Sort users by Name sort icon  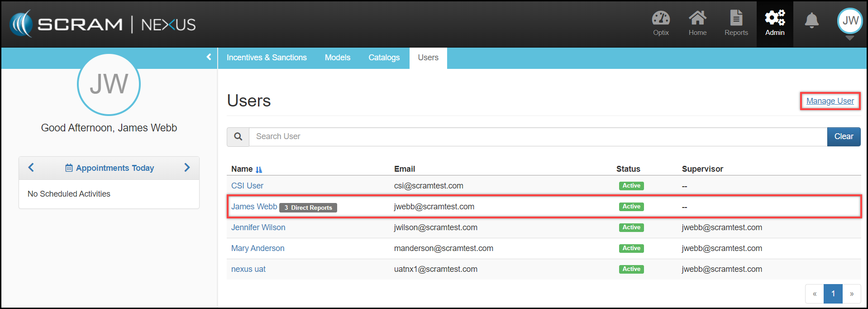tap(259, 169)
